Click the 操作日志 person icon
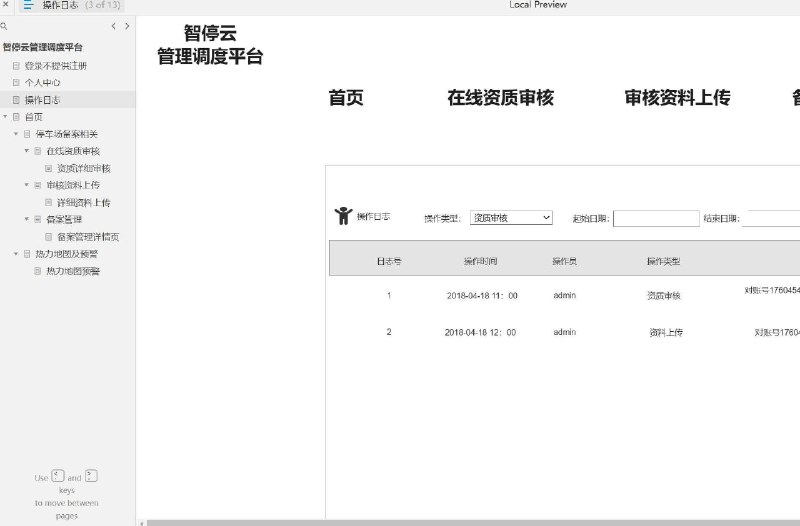This screenshot has width=800, height=526. pyautogui.click(x=343, y=216)
